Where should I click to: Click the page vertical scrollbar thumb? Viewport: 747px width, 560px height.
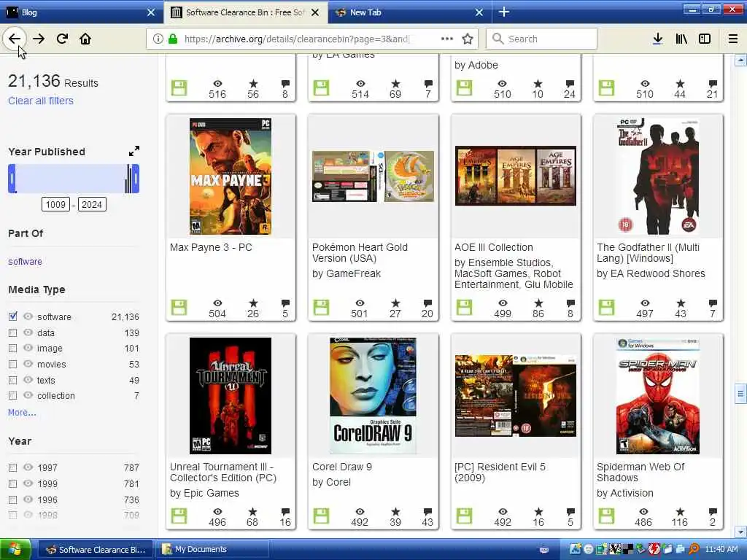coord(740,393)
